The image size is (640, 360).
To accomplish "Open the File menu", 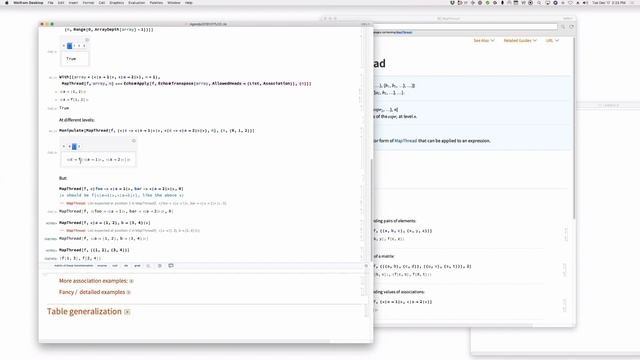I will point(51,3).
